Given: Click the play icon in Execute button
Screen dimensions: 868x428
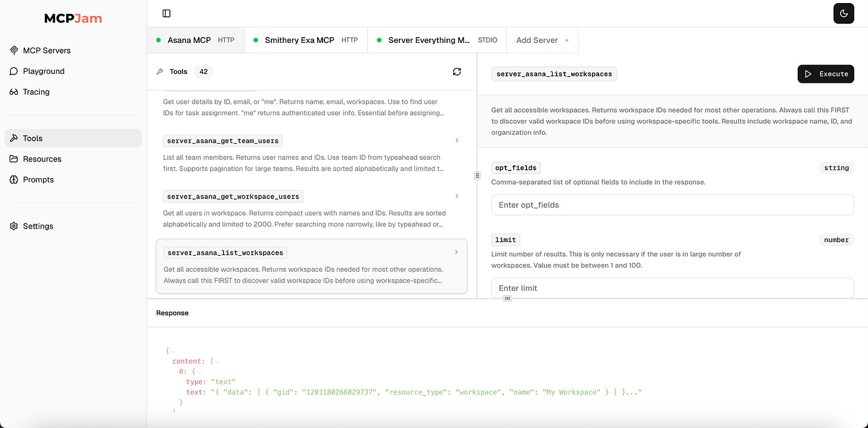Looking at the screenshot, I should pos(808,74).
